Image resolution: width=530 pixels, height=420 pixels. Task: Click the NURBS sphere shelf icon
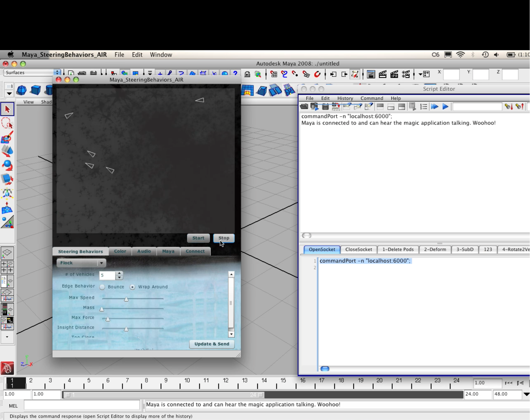(21, 90)
